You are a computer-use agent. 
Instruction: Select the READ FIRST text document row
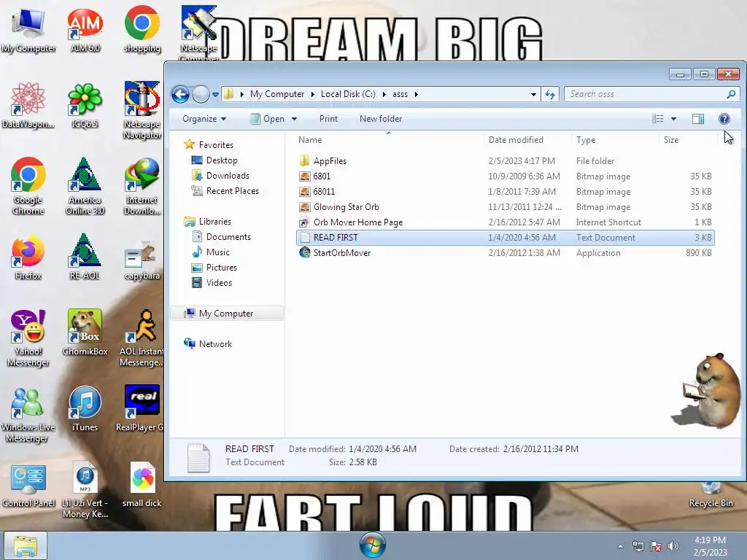pos(506,238)
